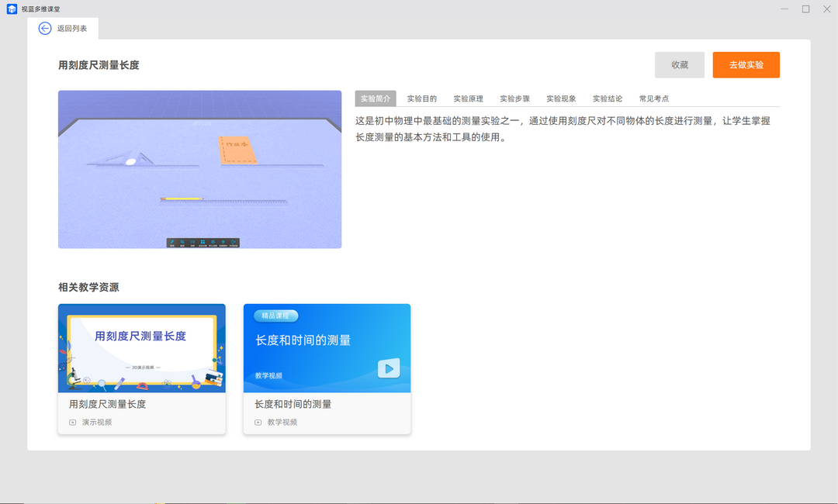Click the orange 去做实验 button
The image size is (838, 504).
pos(746,64)
